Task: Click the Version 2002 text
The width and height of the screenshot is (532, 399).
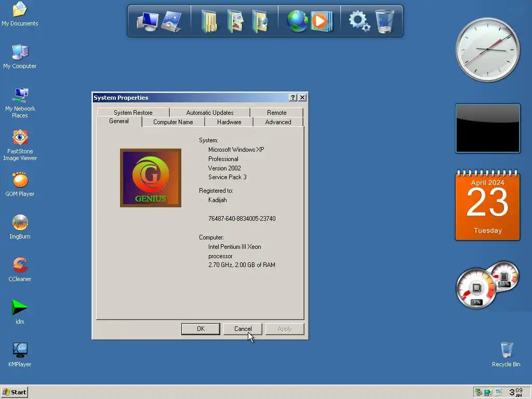Action: (224, 168)
